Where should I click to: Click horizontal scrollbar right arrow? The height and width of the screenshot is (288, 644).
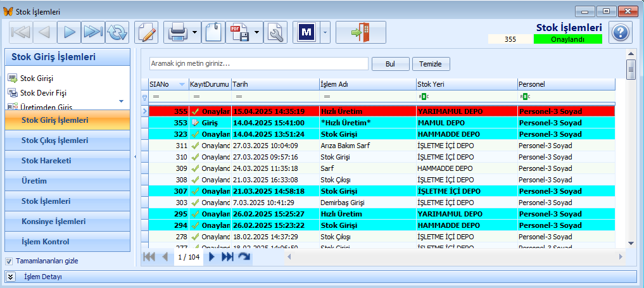tap(621, 257)
